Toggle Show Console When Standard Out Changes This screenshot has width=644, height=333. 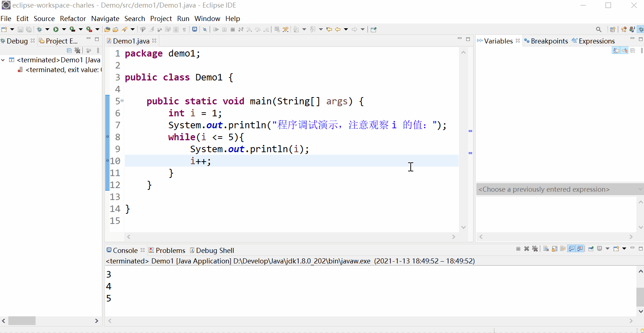(572, 249)
